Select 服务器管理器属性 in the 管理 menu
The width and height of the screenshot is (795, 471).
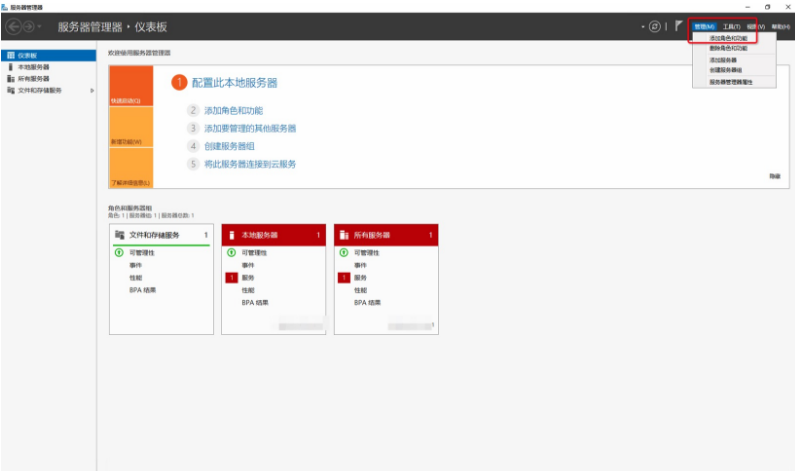[x=730, y=82]
